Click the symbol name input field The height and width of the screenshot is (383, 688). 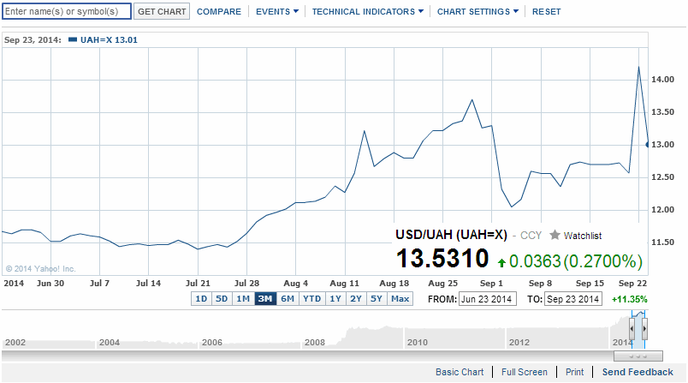coord(67,11)
